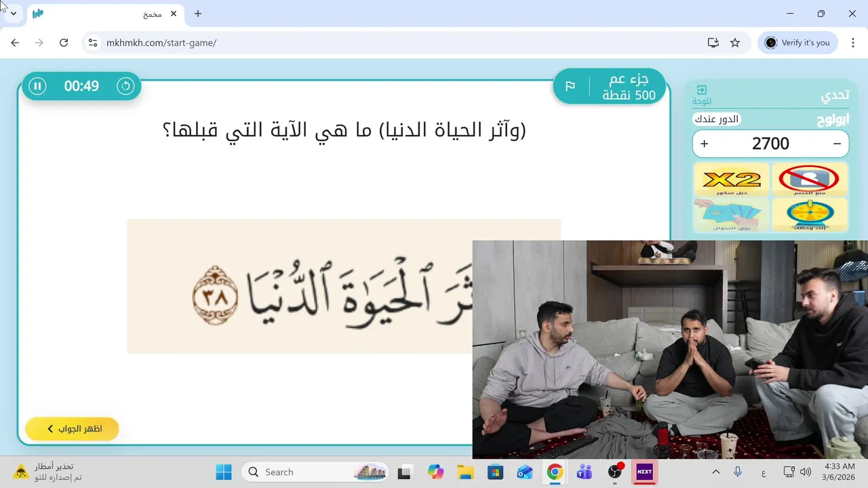Click the microphone tray icon
The height and width of the screenshot is (488, 868).
coord(738,472)
